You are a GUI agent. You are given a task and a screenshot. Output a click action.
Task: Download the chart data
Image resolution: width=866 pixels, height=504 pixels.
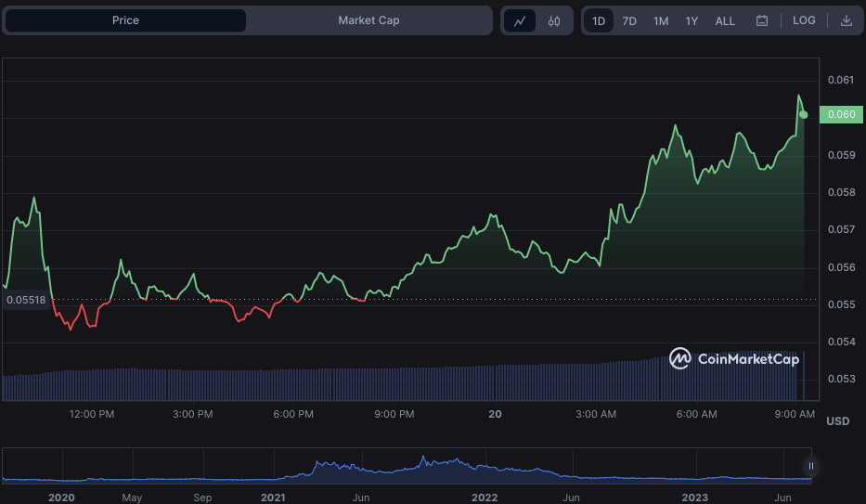pyautogui.click(x=846, y=21)
